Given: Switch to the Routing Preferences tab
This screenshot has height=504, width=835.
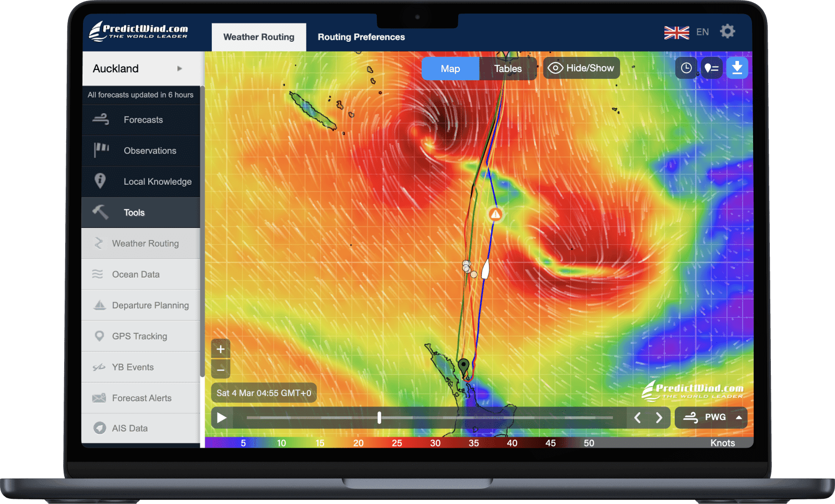Looking at the screenshot, I should pyautogui.click(x=361, y=37).
